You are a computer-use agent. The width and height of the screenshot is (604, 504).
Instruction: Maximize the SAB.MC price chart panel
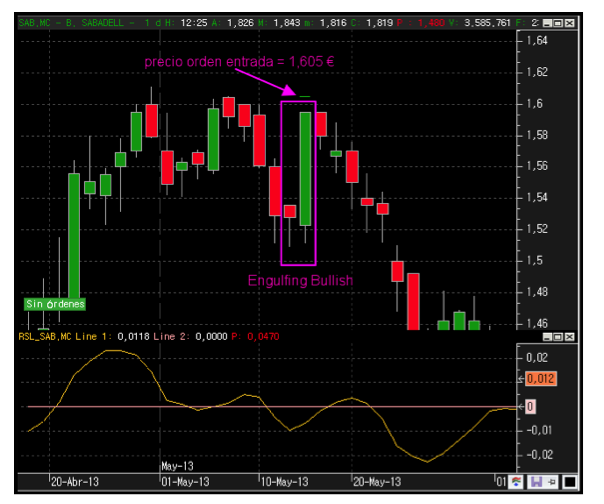(558, 23)
